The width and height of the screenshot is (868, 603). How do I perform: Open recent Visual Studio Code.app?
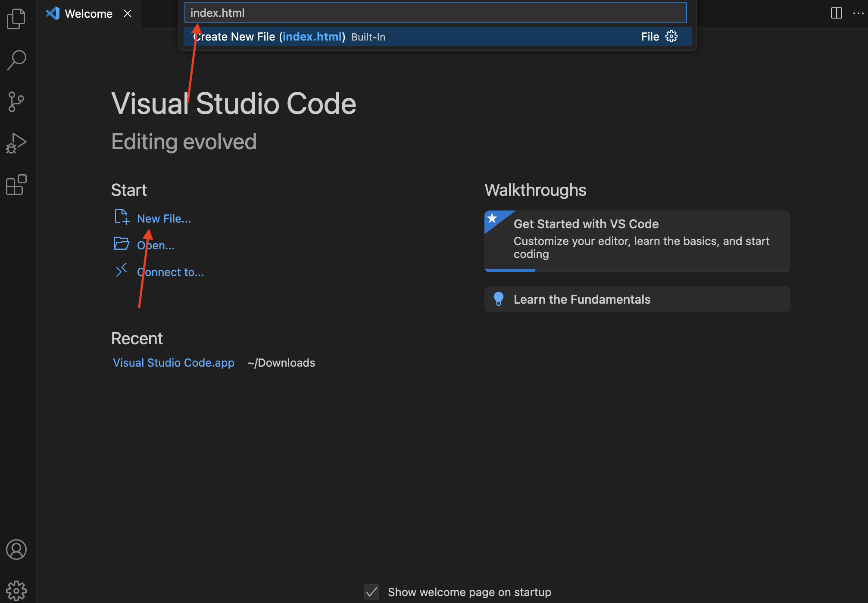[174, 363]
